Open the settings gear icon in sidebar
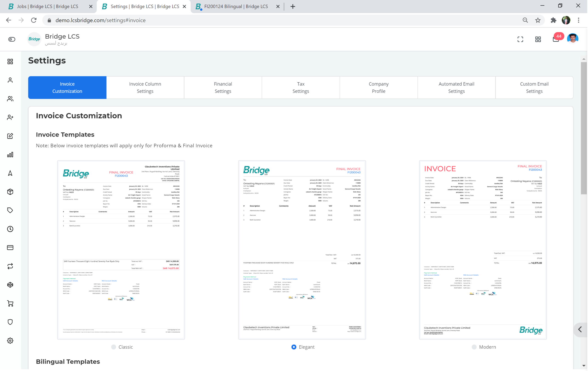 [x=10, y=341]
